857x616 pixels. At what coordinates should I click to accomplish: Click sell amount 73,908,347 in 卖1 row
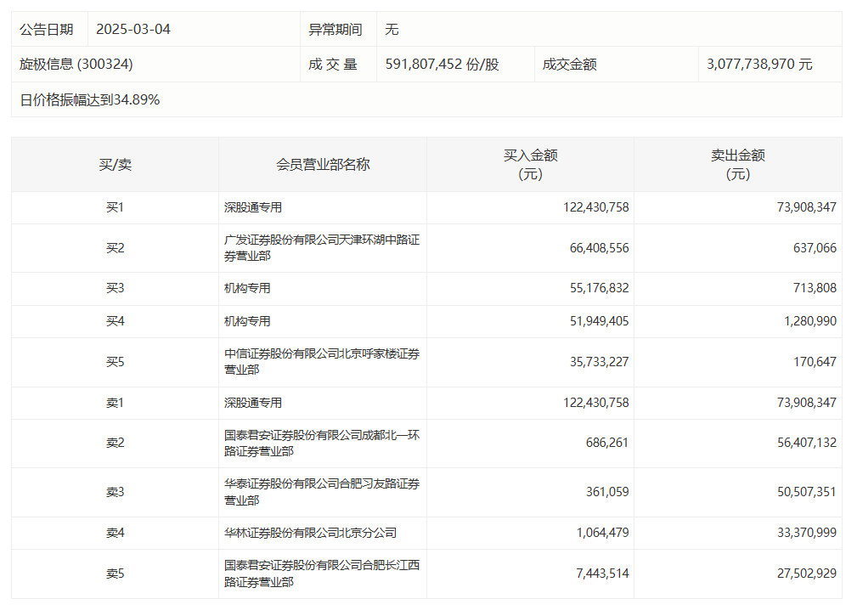pyautogui.click(x=807, y=403)
